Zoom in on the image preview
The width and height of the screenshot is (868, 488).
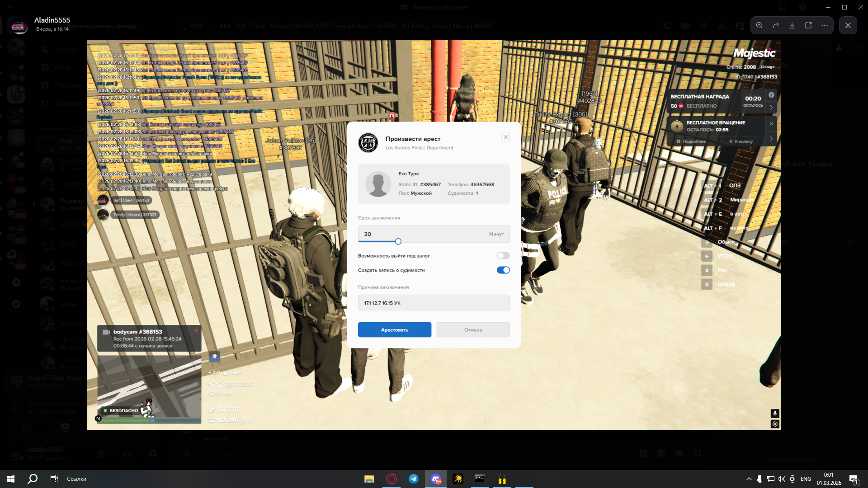click(x=759, y=25)
